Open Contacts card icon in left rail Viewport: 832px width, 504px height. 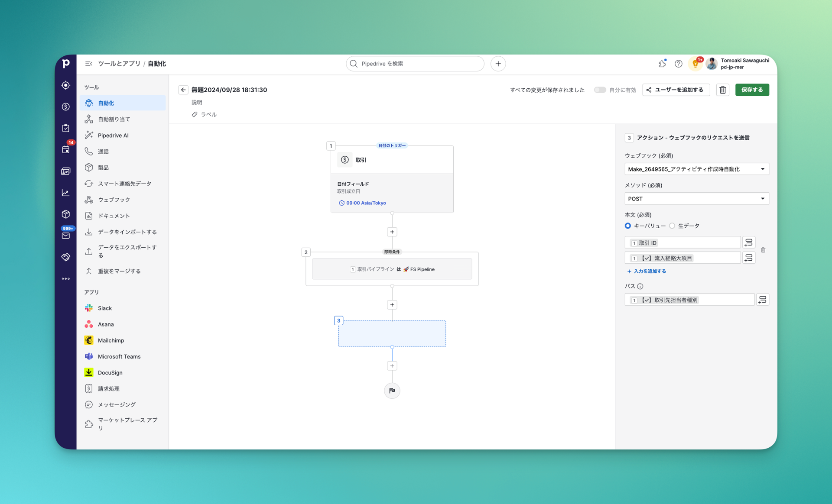tap(66, 171)
